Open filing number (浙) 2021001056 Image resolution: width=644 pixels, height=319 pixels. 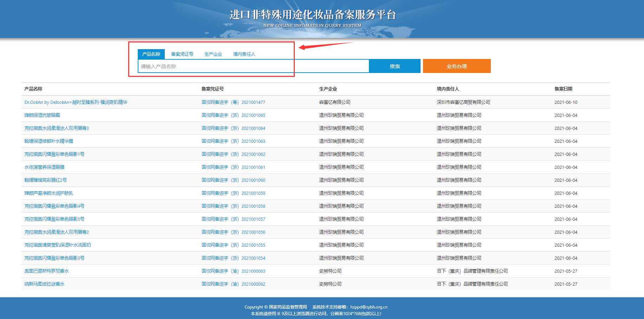(x=233, y=232)
